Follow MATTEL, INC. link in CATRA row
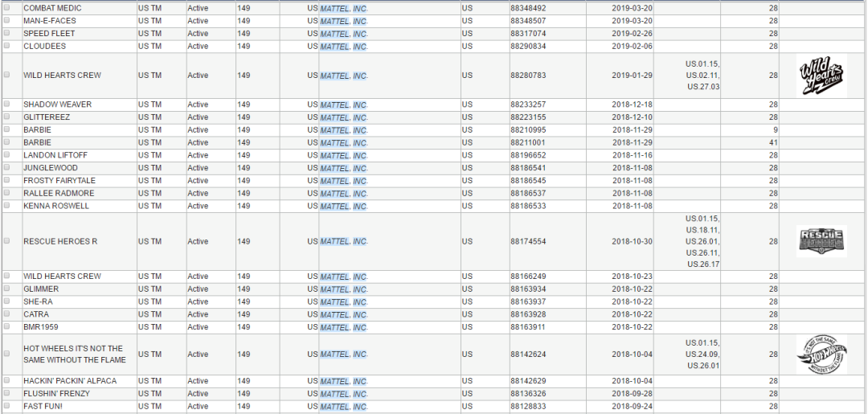The height and width of the screenshot is (414, 868). (344, 314)
